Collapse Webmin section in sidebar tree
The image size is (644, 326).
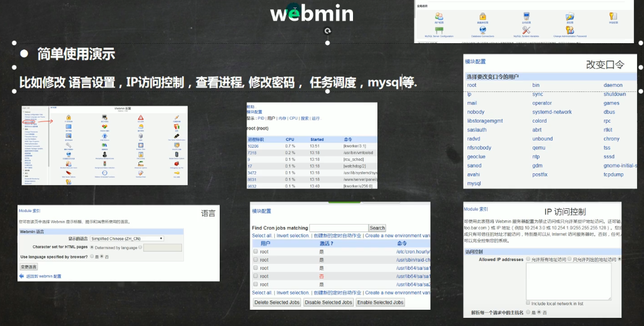(23, 112)
